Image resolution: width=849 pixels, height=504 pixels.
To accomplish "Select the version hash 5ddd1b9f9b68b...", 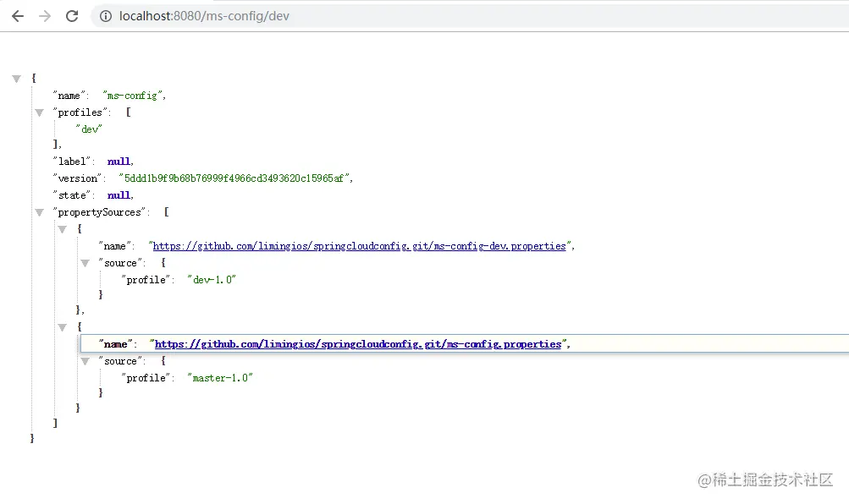I will 234,178.
